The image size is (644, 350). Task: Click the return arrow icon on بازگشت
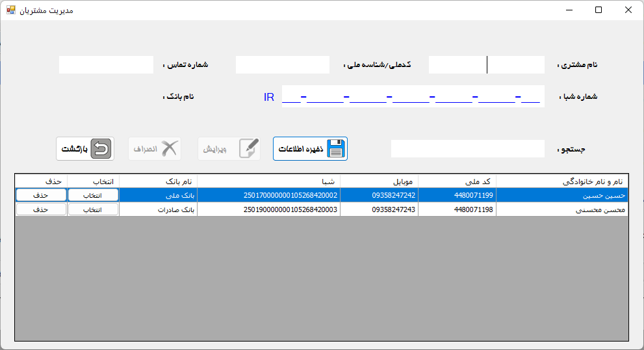101,148
